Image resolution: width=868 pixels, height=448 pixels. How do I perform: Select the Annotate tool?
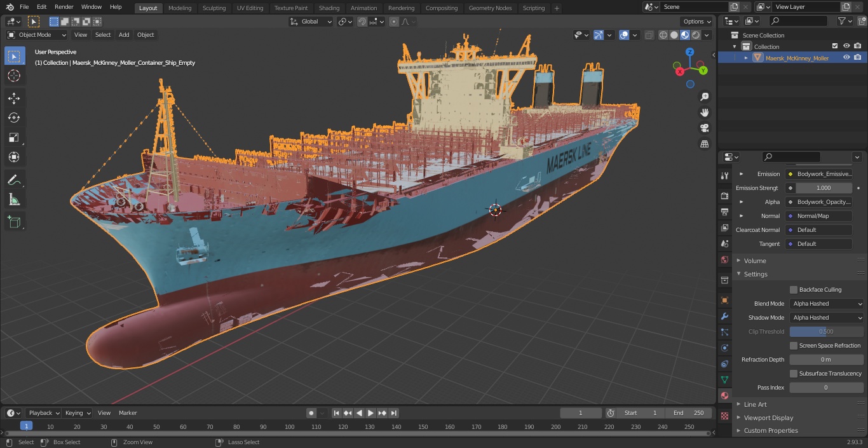point(14,180)
